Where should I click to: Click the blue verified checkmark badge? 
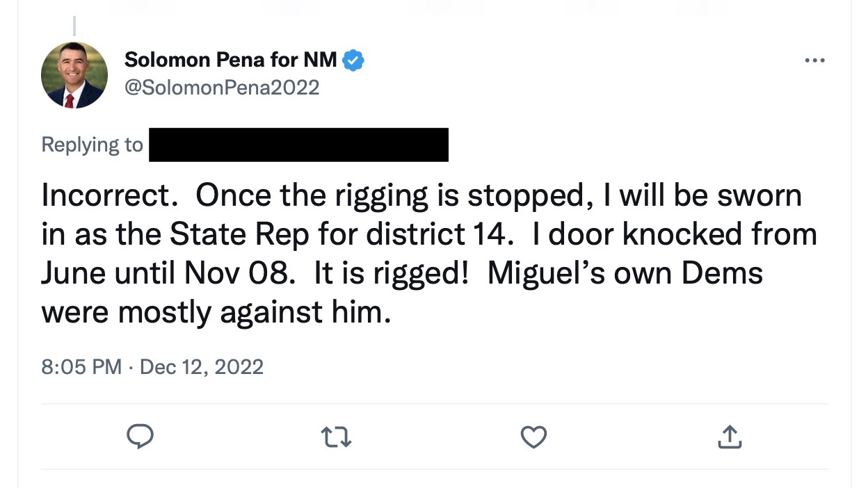tap(354, 61)
